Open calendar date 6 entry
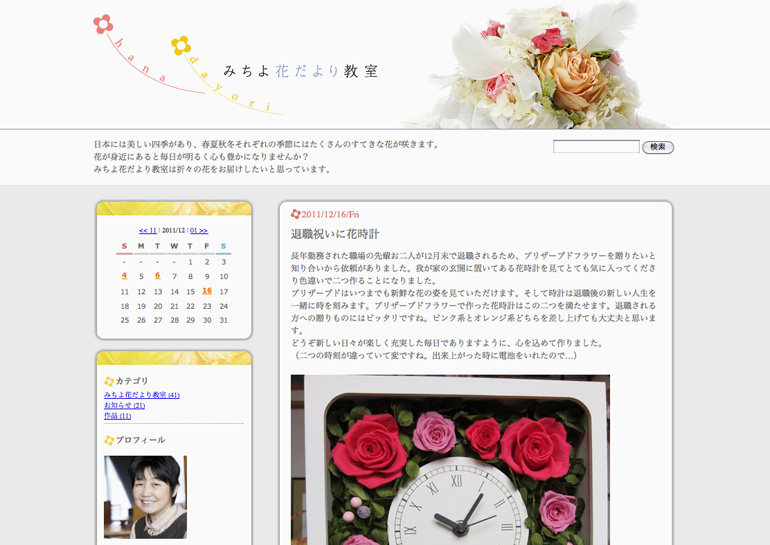The width and height of the screenshot is (770, 545). pyautogui.click(x=158, y=276)
